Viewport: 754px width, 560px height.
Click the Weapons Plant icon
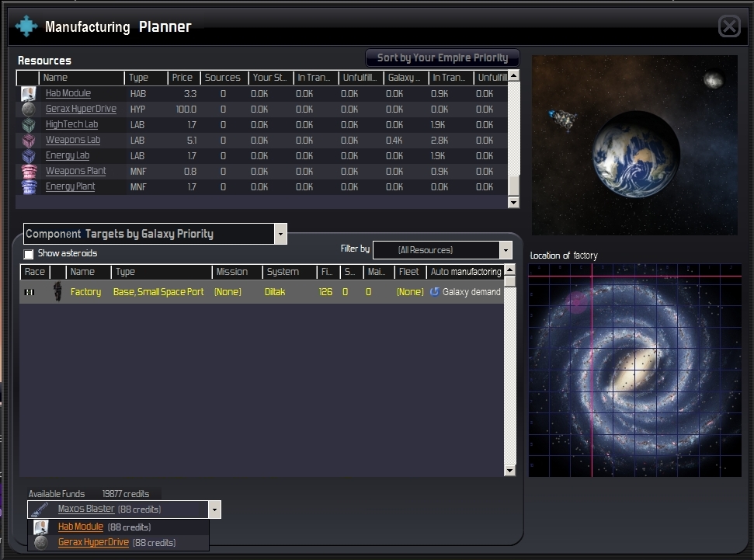(x=28, y=172)
